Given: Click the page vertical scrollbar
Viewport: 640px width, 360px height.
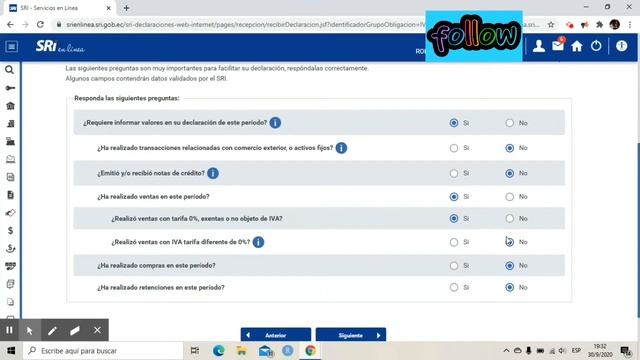Looking at the screenshot, I should click(638, 231).
